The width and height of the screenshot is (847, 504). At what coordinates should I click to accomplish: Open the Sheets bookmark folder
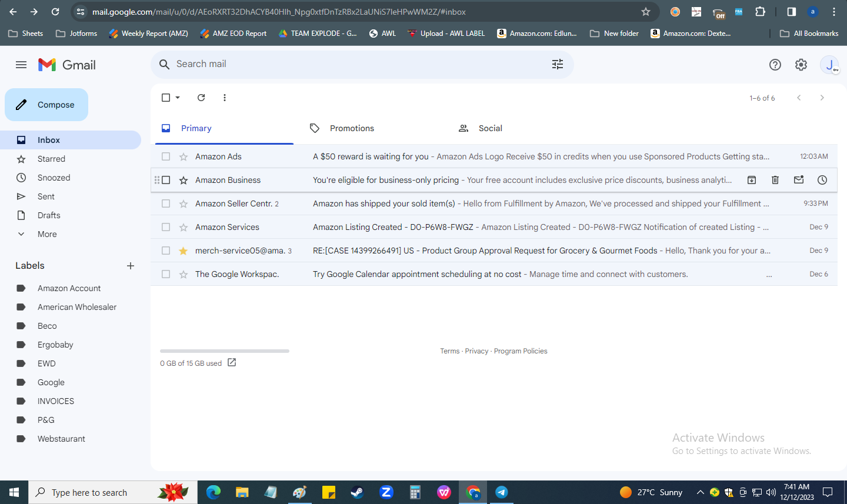(26, 34)
